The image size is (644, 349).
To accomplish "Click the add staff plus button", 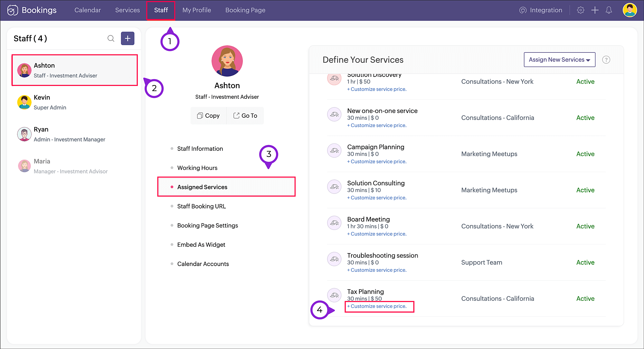I will click(128, 39).
